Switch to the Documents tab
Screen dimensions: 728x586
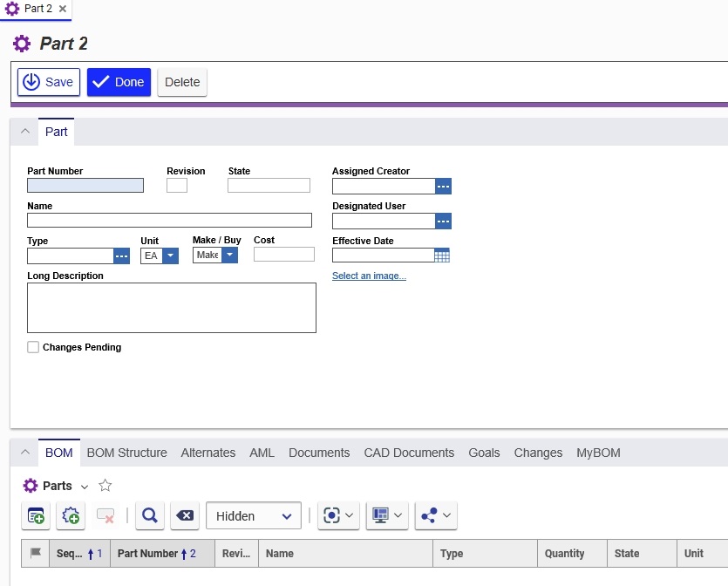click(319, 453)
